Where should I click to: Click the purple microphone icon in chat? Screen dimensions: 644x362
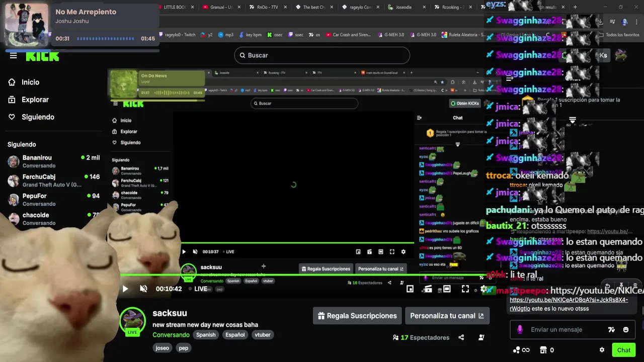520,330
